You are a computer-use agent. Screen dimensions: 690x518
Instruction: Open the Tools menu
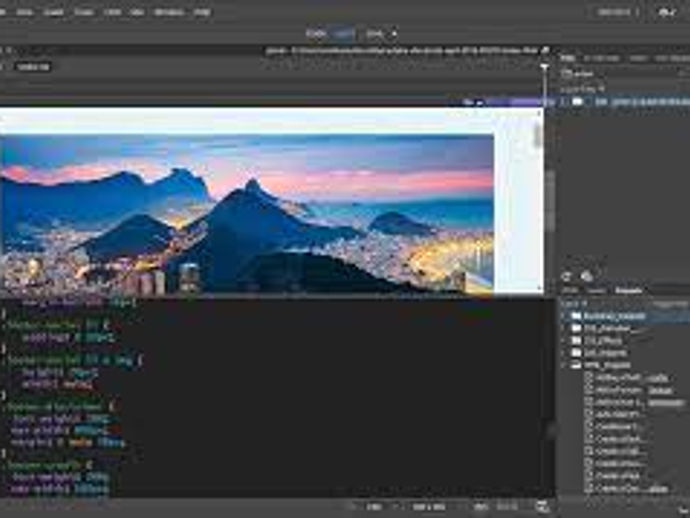(x=84, y=12)
